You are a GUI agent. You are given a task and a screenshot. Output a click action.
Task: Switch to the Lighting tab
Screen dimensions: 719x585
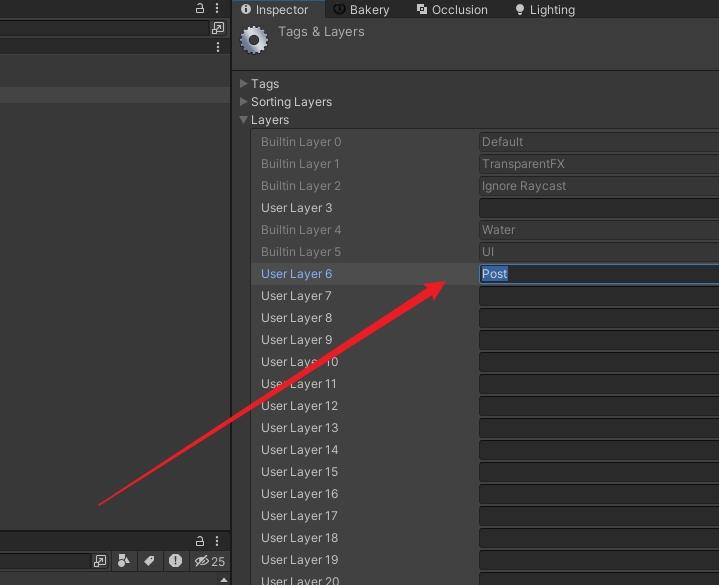click(x=545, y=10)
